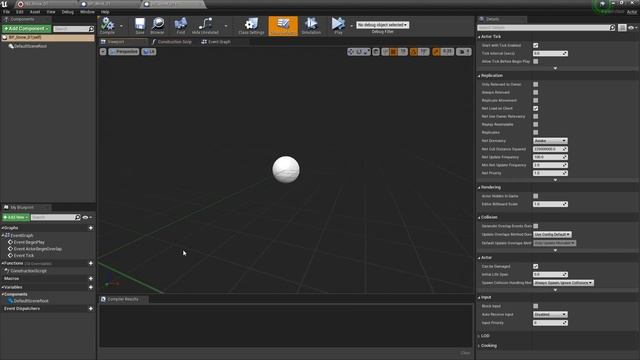Open the Play options dropdown arrow
The height and width of the screenshot is (360, 640).
pos(351,26)
